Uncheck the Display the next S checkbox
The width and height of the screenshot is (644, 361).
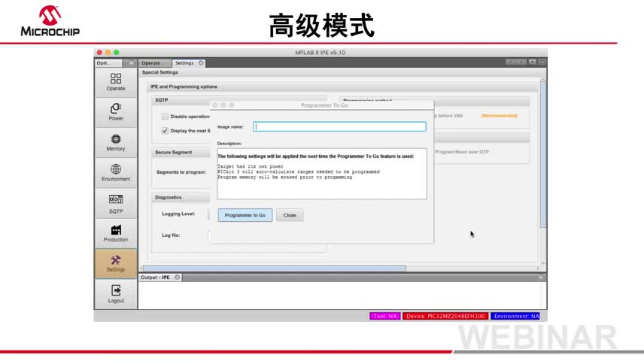(x=165, y=130)
